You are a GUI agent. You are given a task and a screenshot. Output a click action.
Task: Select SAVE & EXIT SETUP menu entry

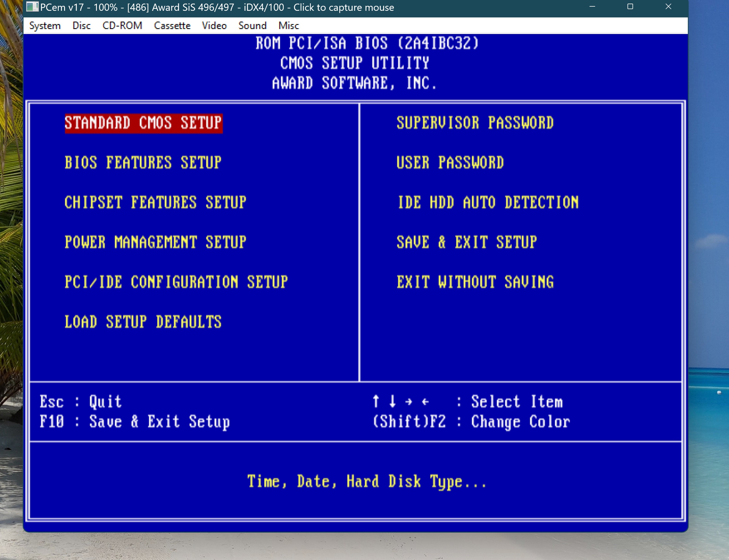pyautogui.click(x=467, y=242)
